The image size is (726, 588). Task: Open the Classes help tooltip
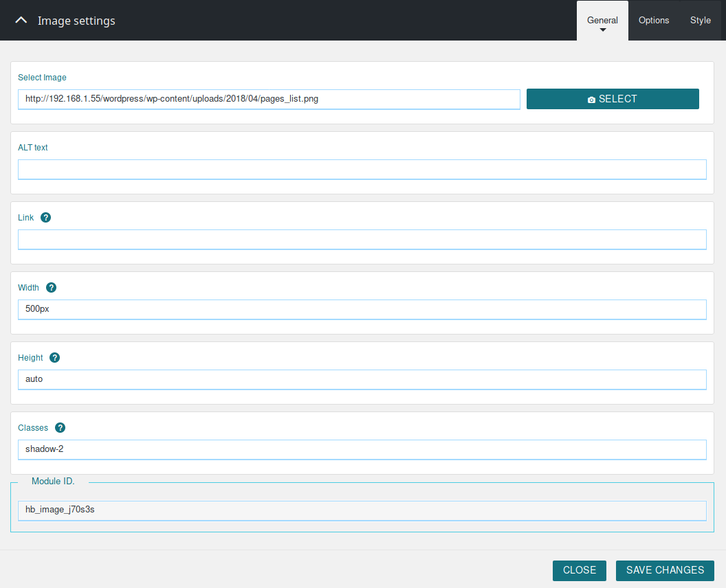click(60, 427)
